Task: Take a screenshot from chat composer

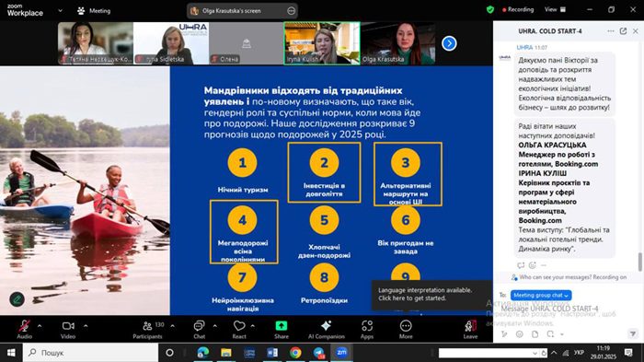Action: click(x=550, y=334)
